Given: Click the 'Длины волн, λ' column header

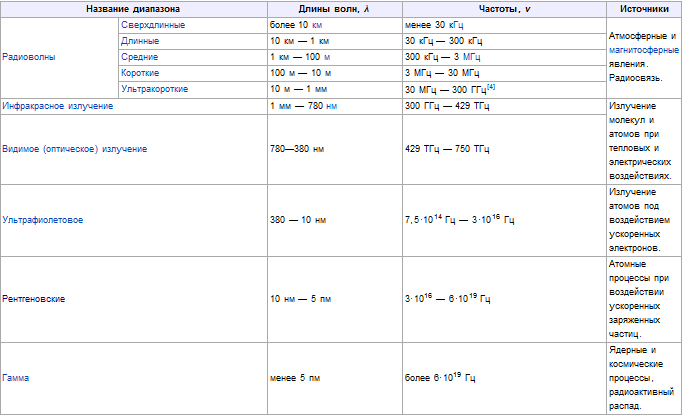Looking at the screenshot, I should click(x=334, y=9).
